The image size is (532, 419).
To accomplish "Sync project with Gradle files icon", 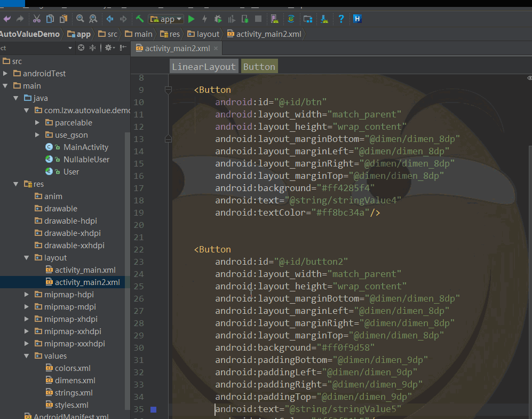I will (x=291, y=19).
